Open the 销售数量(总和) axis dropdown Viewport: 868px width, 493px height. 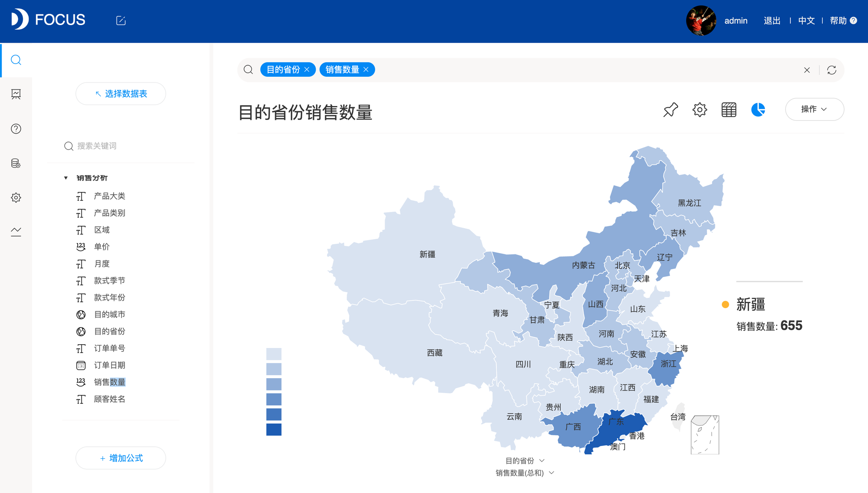(551, 473)
